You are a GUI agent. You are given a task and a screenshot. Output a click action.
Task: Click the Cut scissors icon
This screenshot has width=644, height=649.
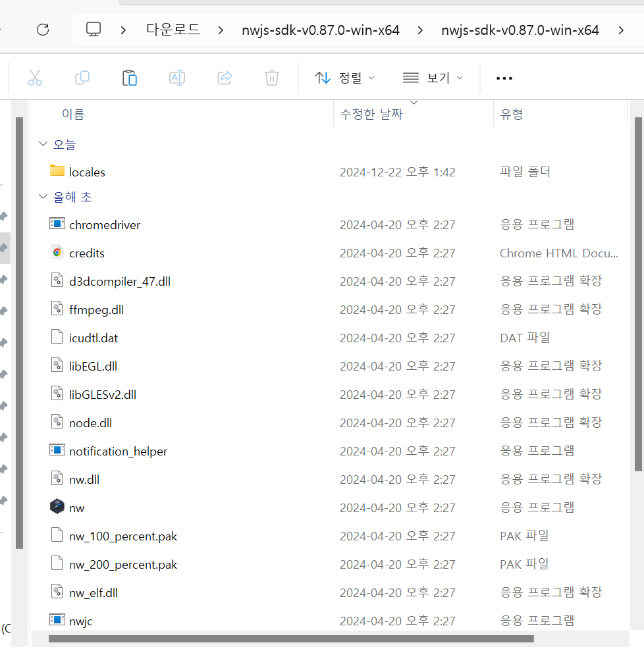(x=35, y=78)
